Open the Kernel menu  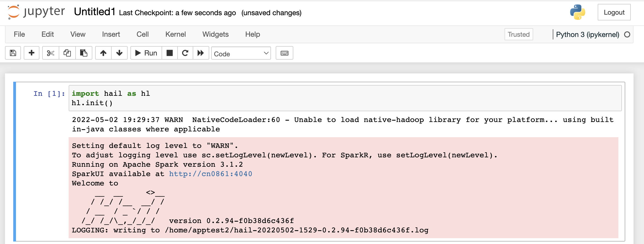176,34
